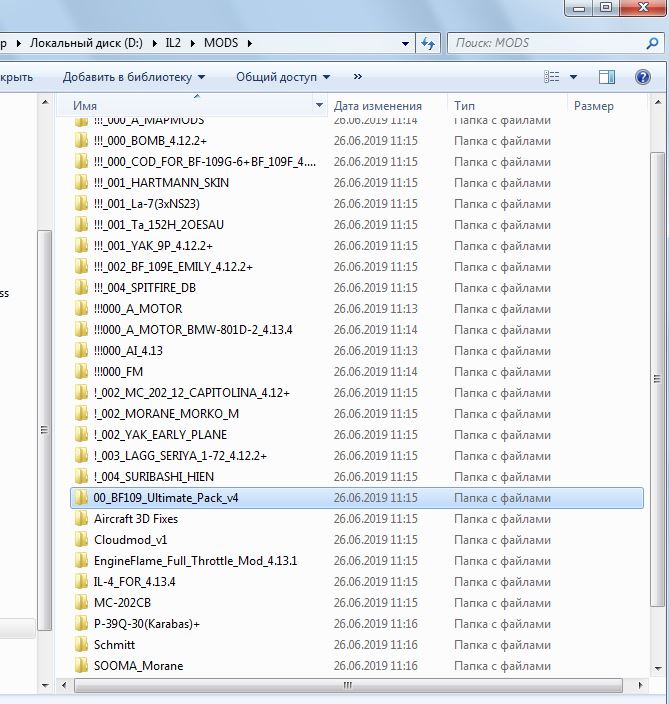The height and width of the screenshot is (704, 669).
Task: Sort by Имя column header
Action: click(85, 106)
